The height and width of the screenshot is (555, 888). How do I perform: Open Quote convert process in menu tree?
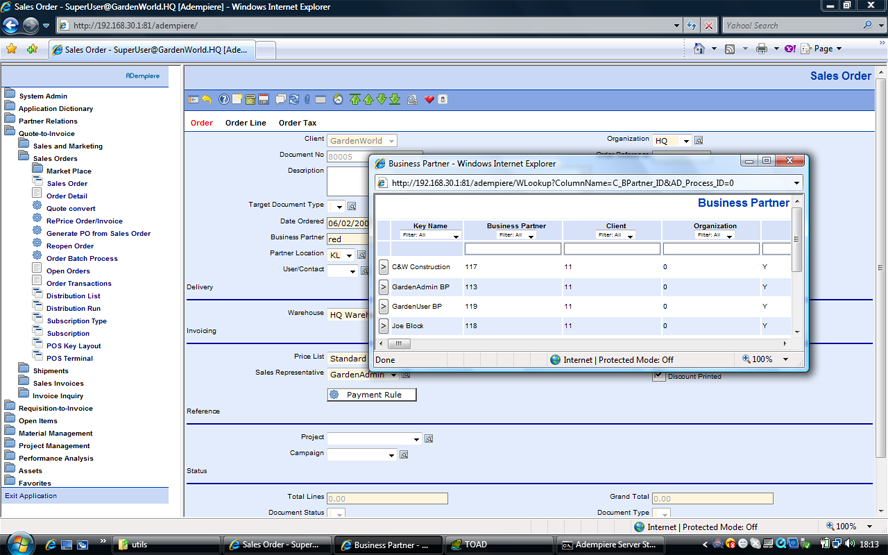(x=71, y=208)
